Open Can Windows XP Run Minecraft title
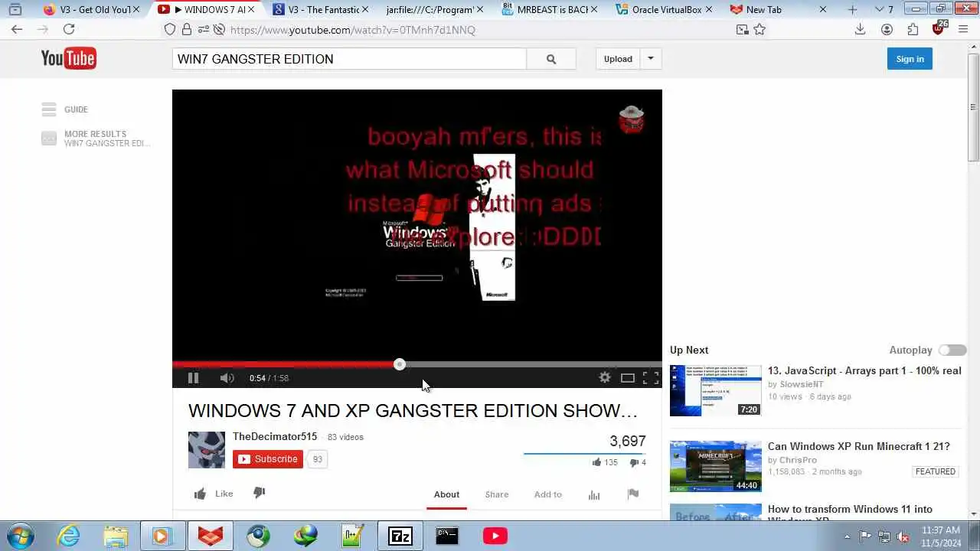This screenshot has width=980, height=551. point(859,446)
